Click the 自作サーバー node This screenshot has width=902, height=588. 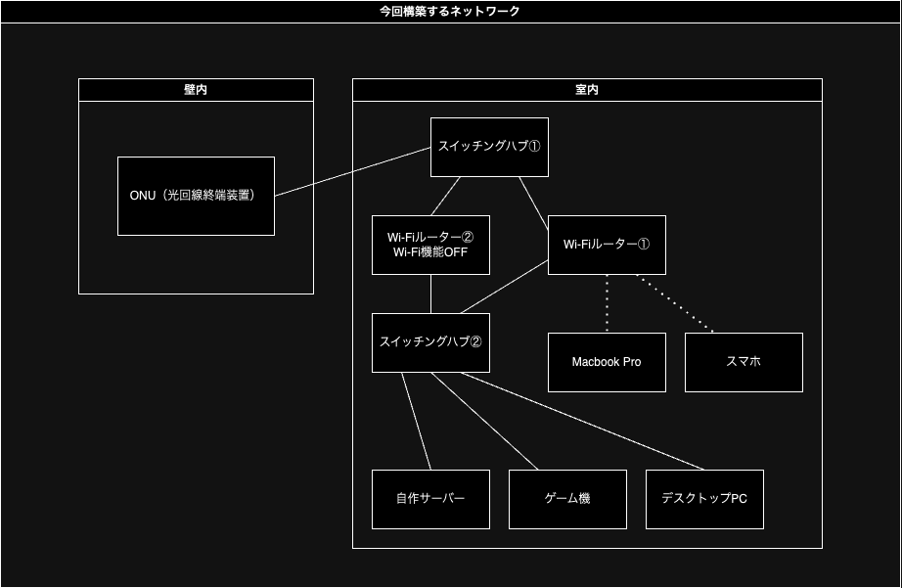pos(430,499)
